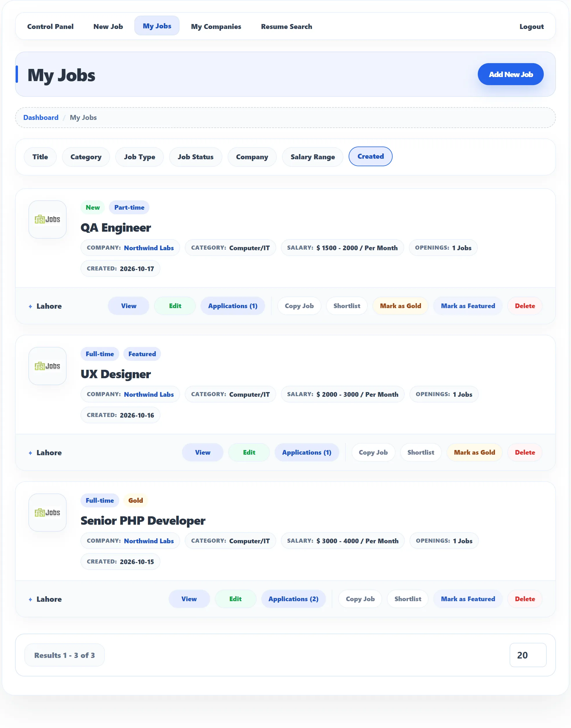The image size is (571, 728).
Task: Click the QA Engineer company logo thumbnail
Action: point(47,219)
